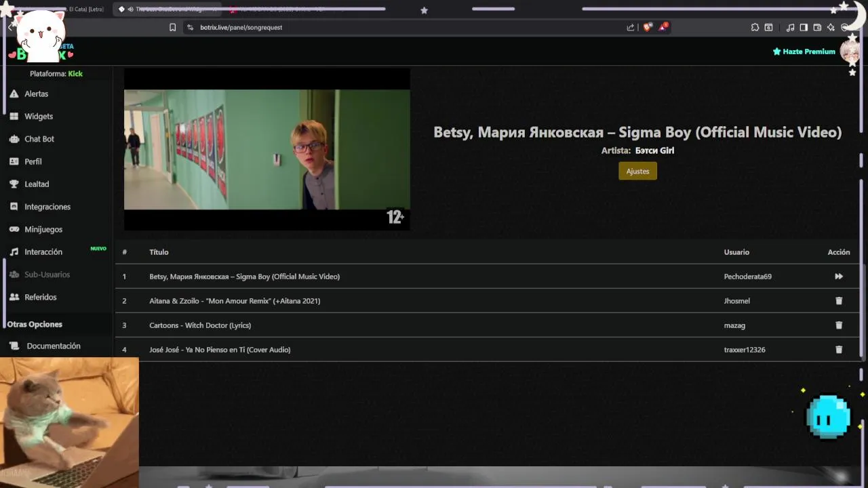Click the Minijuegos gamepad icon

click(x=14, y=229)
